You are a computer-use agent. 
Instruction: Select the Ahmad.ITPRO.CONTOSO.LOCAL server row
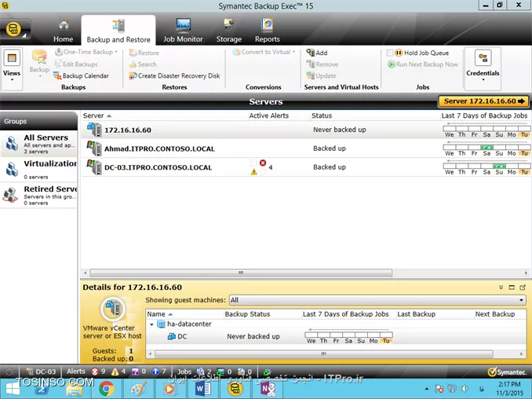306,148
